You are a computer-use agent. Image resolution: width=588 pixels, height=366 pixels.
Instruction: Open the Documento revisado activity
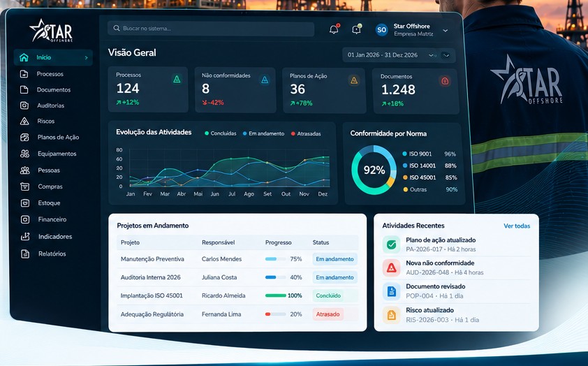pyautogui.click(x=457, y=291)
